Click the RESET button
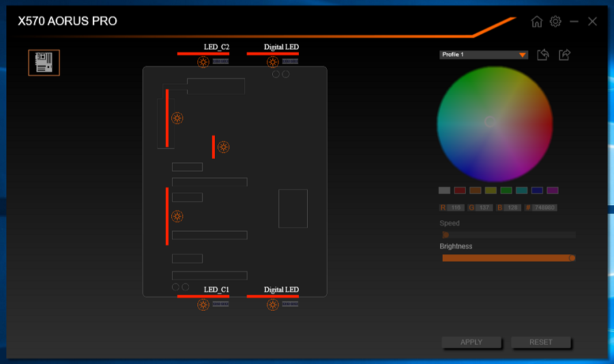614x364 pixels. [541, 342]
